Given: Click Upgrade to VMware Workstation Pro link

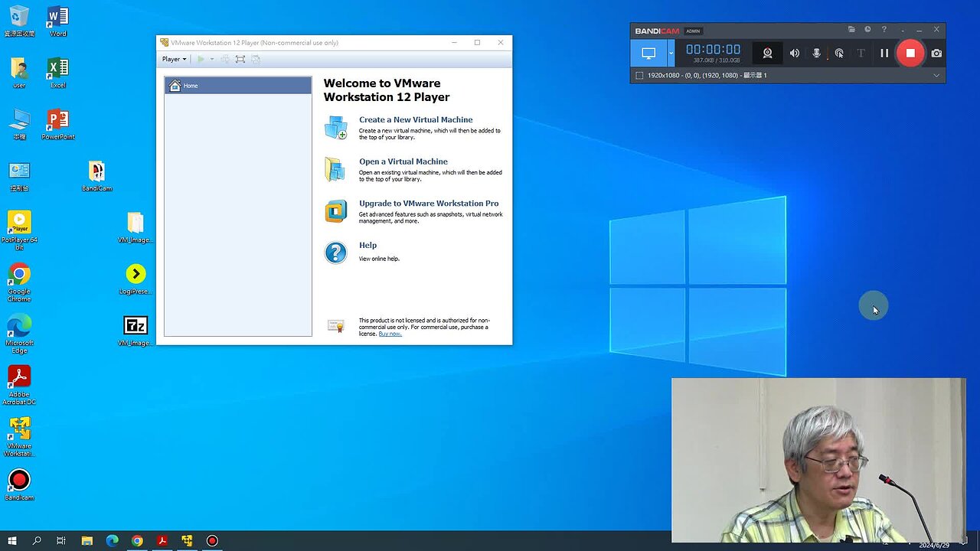Looking at the screenshot, I should [429, 204].
